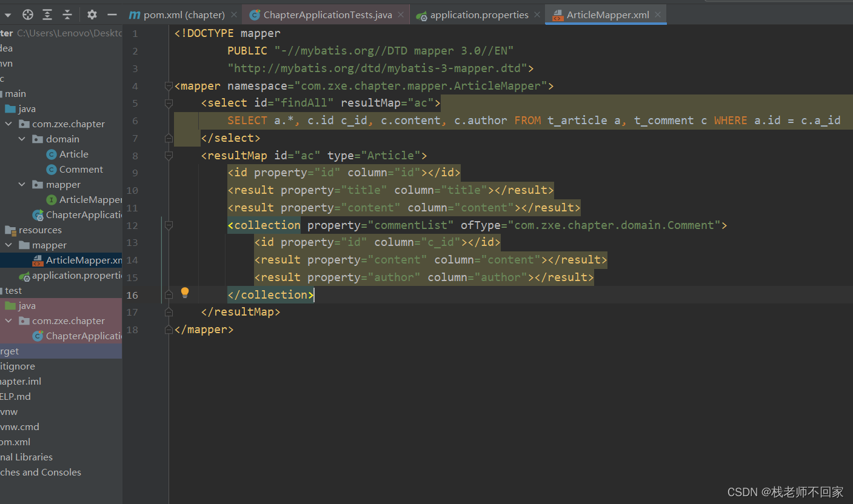Screen dimensions: 853x504
Task: Click the Spring leaf icon of application.properties in the tree
Action: pyautogui.click(x=24, y=276)
